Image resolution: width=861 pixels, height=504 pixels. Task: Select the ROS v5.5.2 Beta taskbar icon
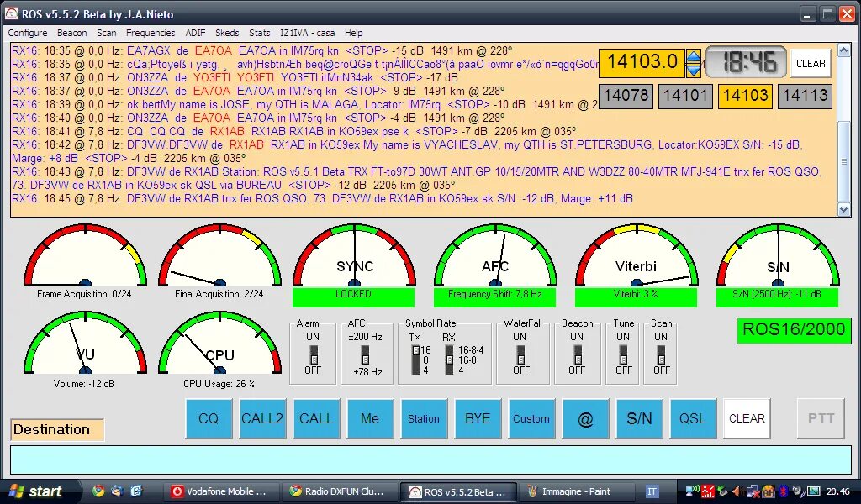click(x=458, y=491)
